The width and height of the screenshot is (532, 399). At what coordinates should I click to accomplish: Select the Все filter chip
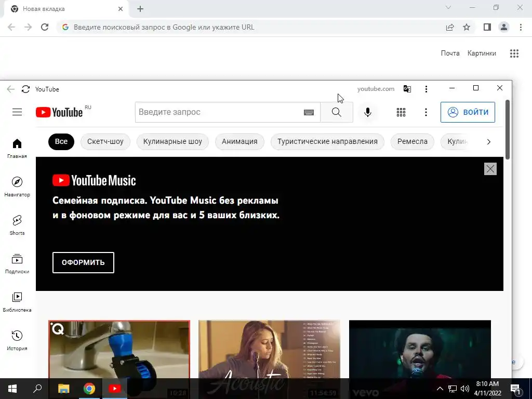click(61, 141)
